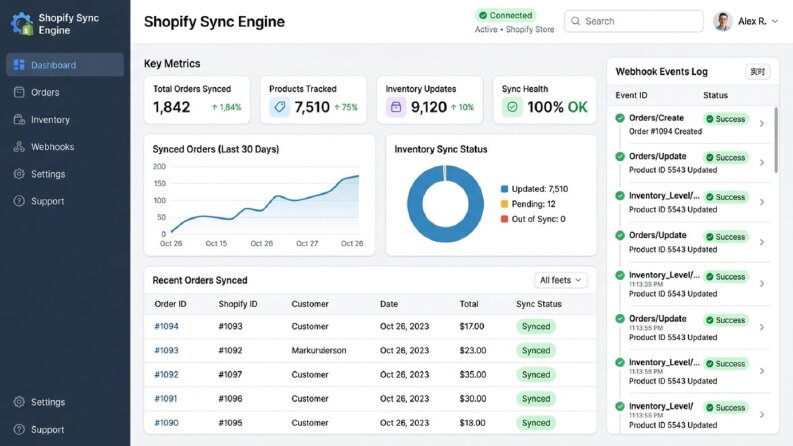Viewport: 793px width, 446px height.
Task: Click the Inventory Updates box icon
Action: click(x=396, y=107)
